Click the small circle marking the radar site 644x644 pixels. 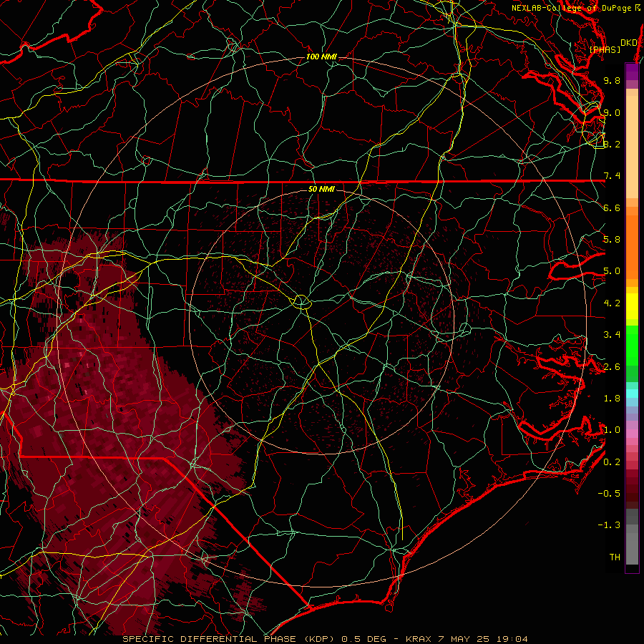tap(301, 302)
